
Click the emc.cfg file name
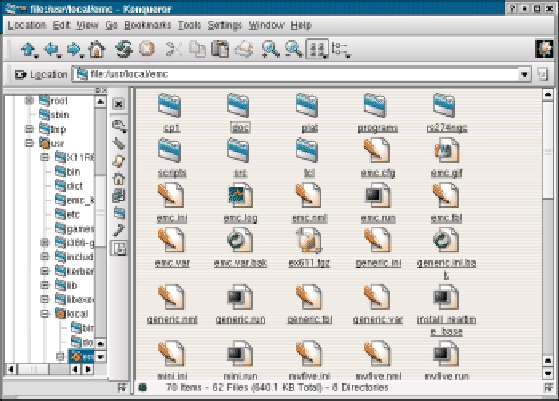pyautogui.click(x=378, y=173)
